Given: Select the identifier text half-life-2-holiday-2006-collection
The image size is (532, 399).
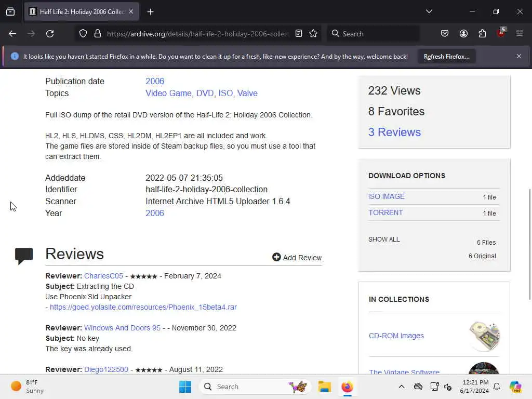Looking at the screenshot, I should 207,189.
